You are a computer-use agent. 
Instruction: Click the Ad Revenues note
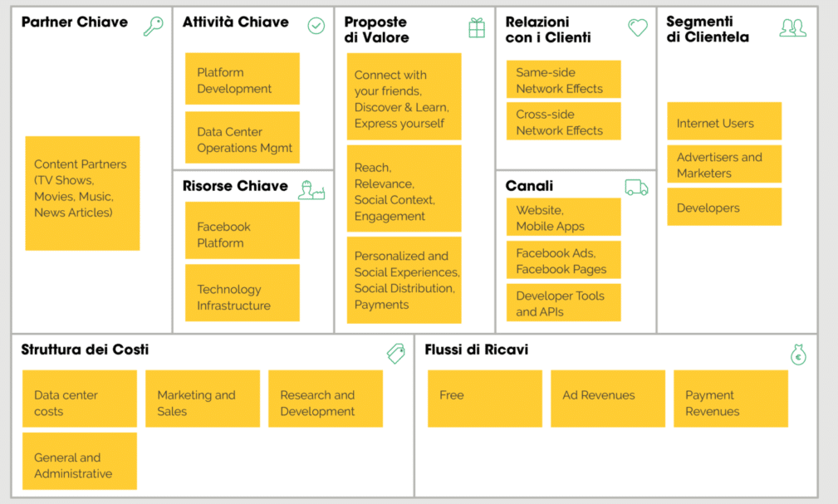pyautogui.click(x=608, y=399)
